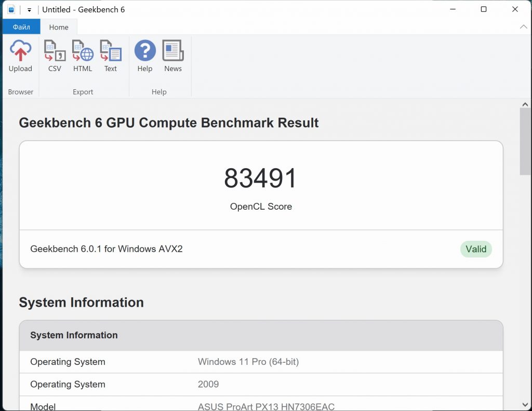This screenshot has height=411, width=532.
Task: Export results as CSV
Action: pos(55,51)
